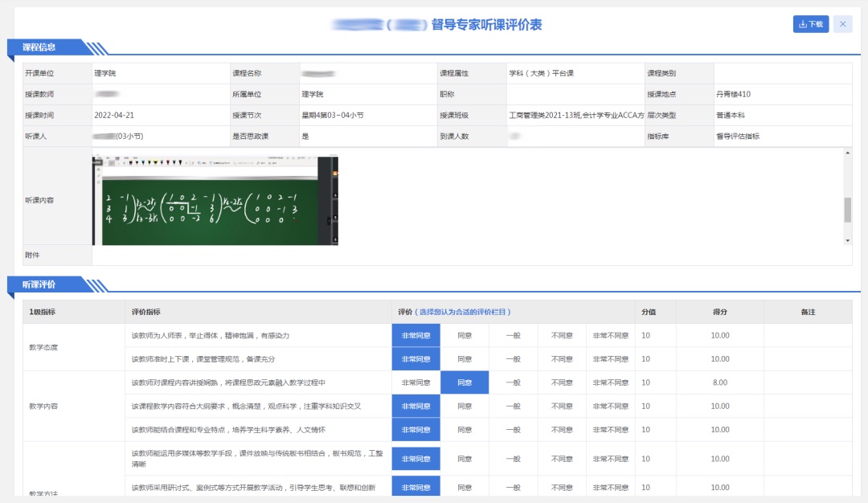Viewport: 868px width, 503px height.
Task: Select 不同意 for 研讨式案例式 row
Action: point(562,488)
